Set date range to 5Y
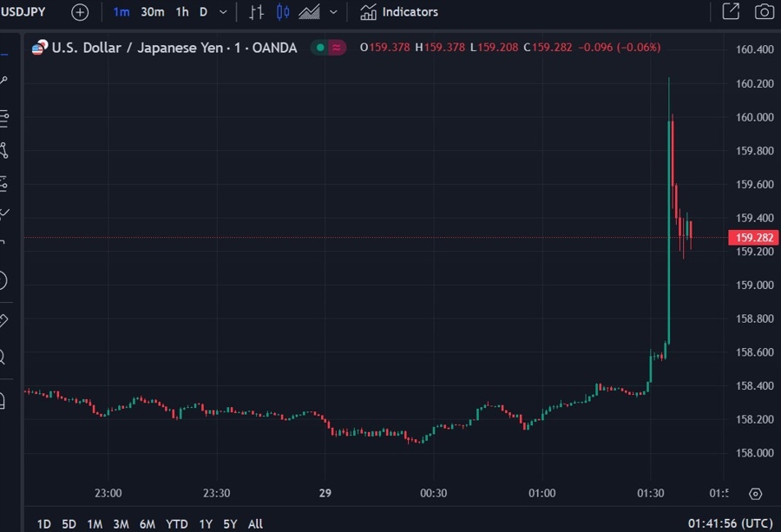Image resolution: width=781 pixels, height=532 pixels. (x=230, y=524)
